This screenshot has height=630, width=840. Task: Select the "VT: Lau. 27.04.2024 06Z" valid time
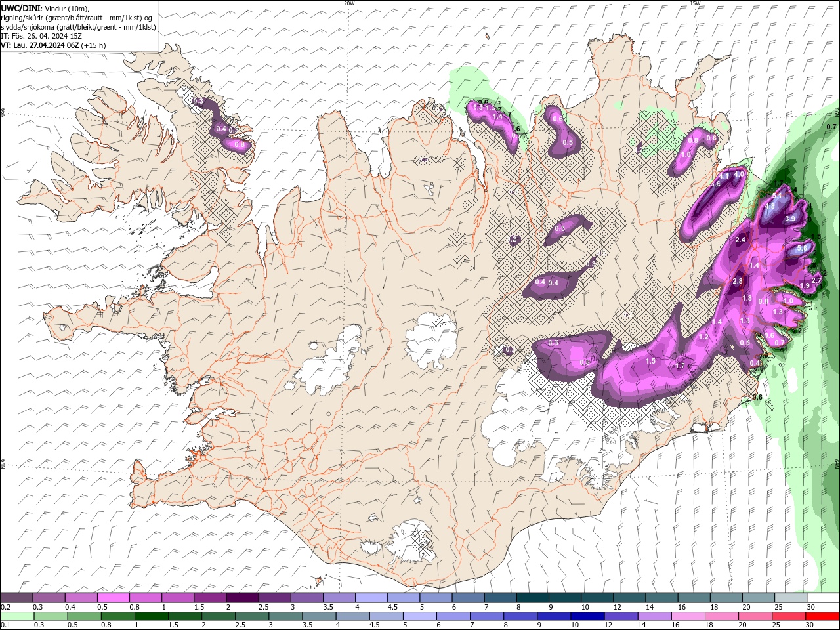click(40, 45)
